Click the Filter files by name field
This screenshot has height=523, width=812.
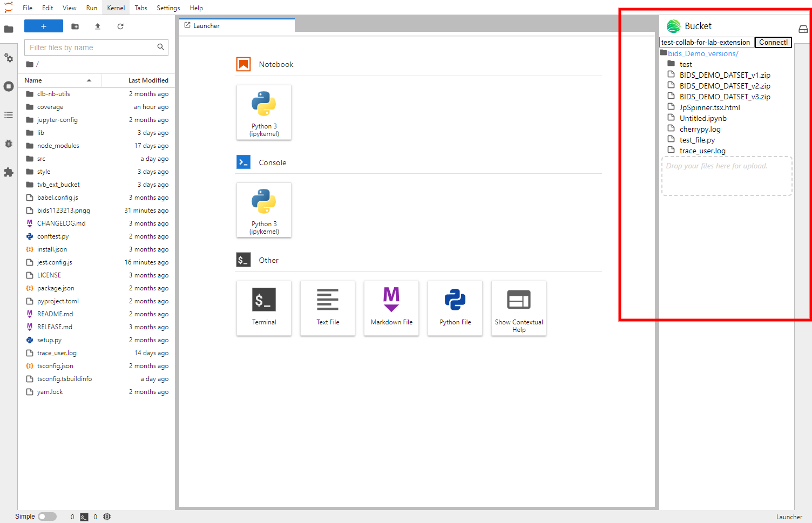(x=92, y=47)
